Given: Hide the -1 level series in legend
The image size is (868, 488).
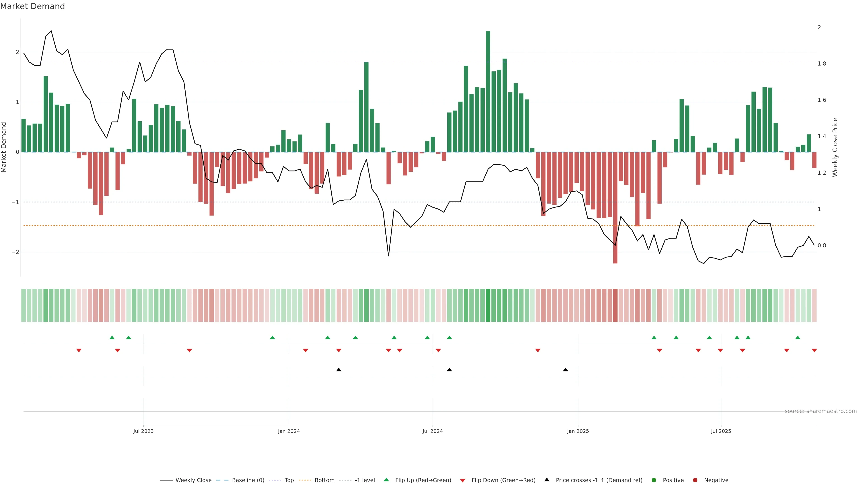Looking at the screenshot, I should coord(365,480).
